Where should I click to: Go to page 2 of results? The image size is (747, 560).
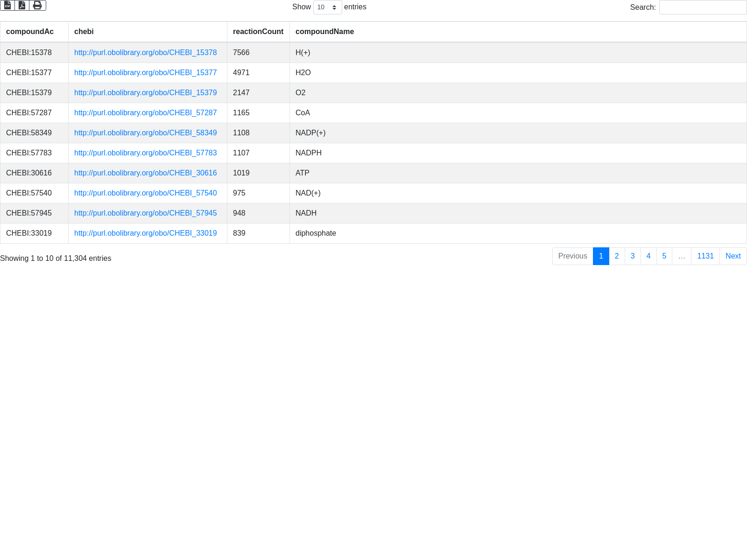pos(617,256)
